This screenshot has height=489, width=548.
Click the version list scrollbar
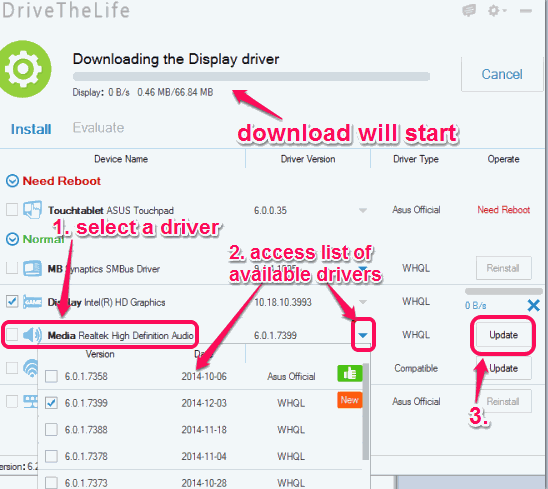[366, 411]
